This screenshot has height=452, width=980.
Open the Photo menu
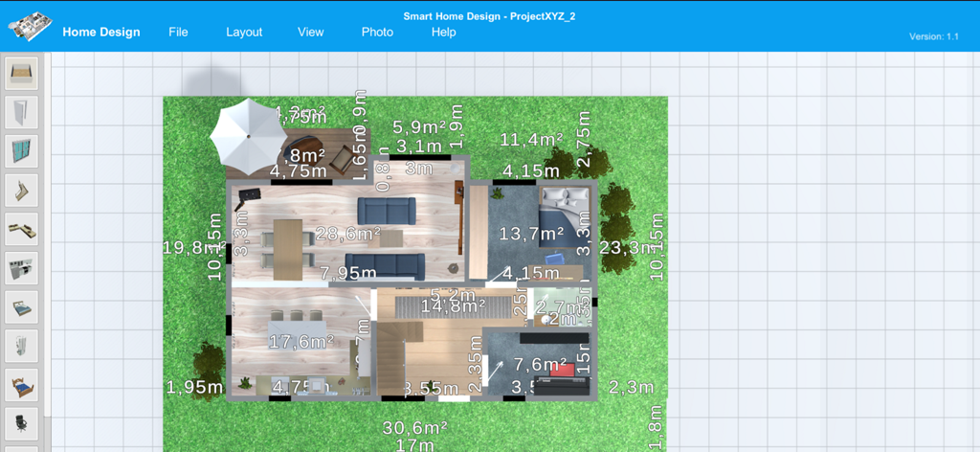377,32
